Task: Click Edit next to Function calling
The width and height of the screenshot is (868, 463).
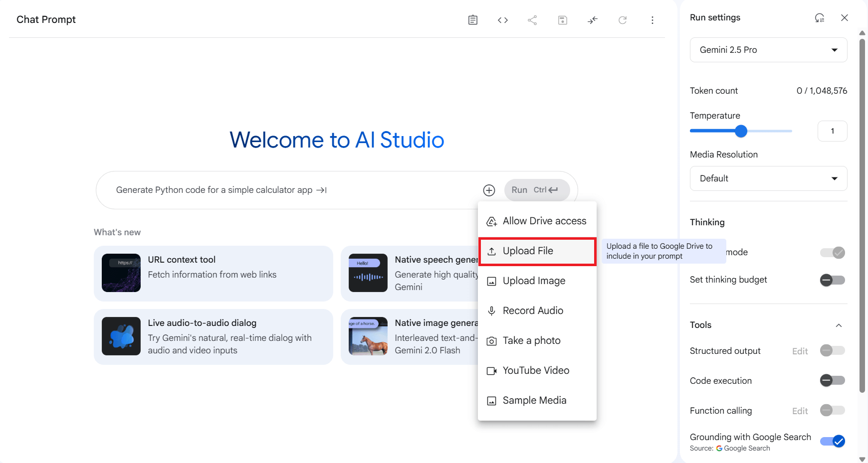Action: click(800, 411)
